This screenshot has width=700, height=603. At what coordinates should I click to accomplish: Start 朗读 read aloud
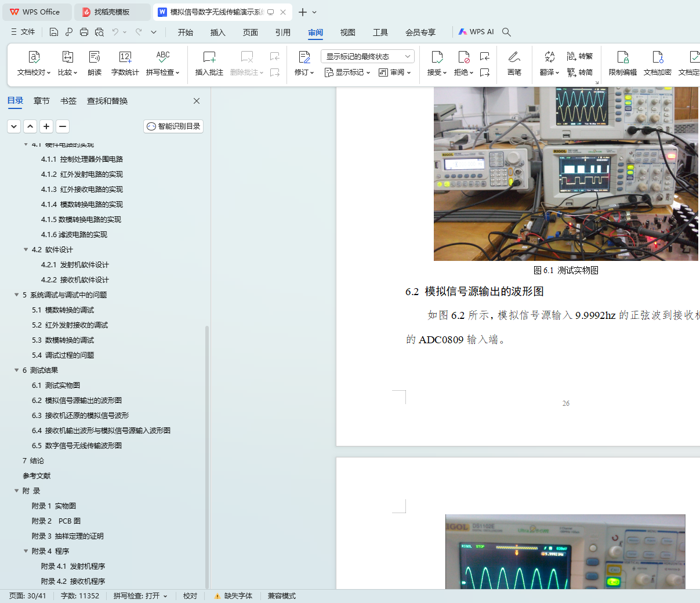click(95, 63)
